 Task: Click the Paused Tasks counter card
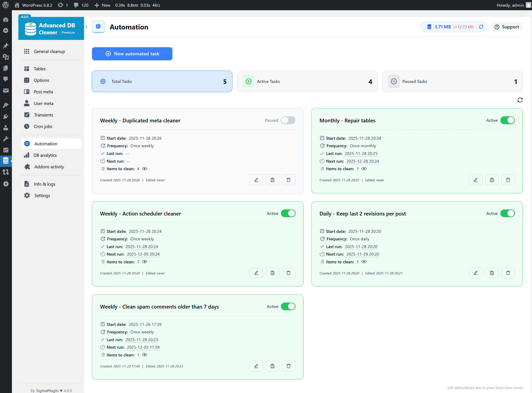pyautogui.click(x=452, y=81)
